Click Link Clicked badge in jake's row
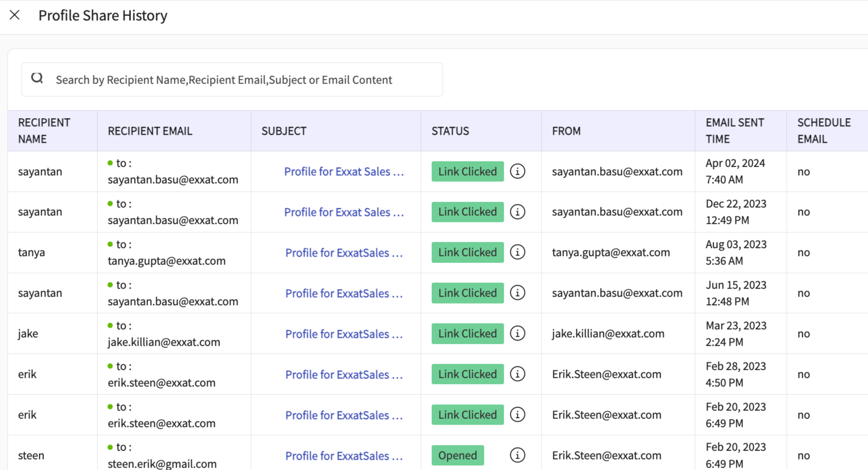Viewport: 868px width, 470px height. click(x=467, y=334)
